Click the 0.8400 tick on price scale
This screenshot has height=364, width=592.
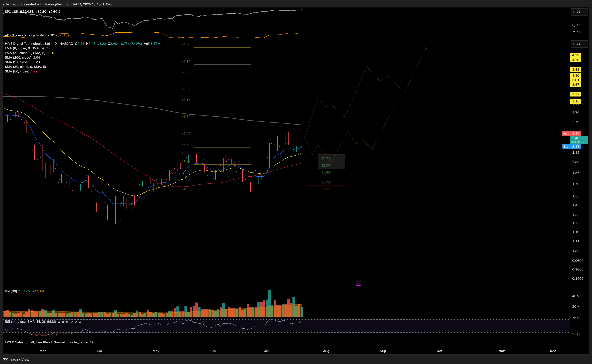click(x=578, y=278)
